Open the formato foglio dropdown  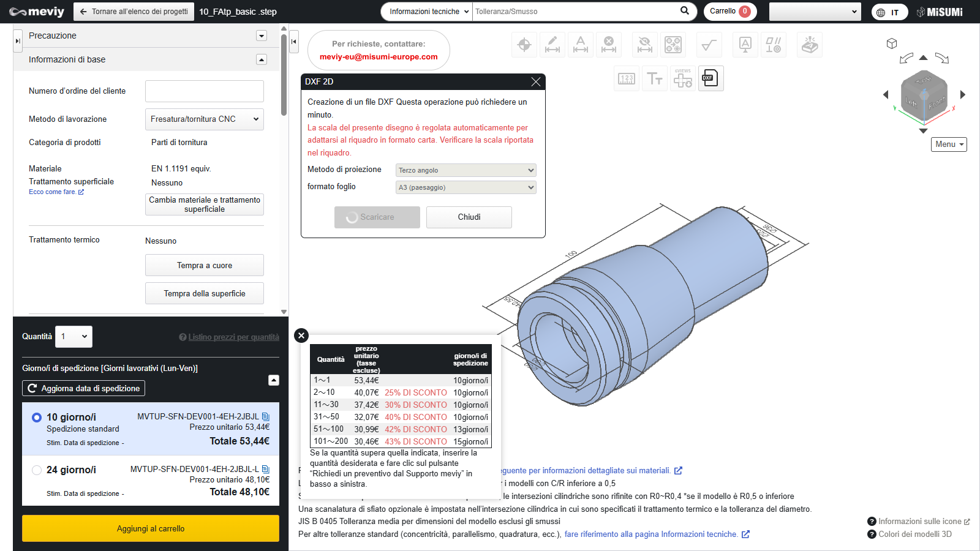(x=466, y=187)
